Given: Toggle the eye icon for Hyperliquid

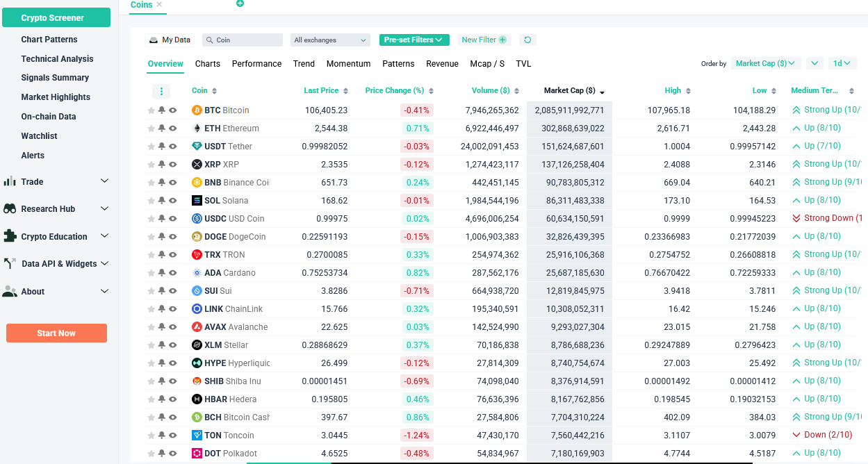Looking at the screenshot, I should (x=173, y=363).
